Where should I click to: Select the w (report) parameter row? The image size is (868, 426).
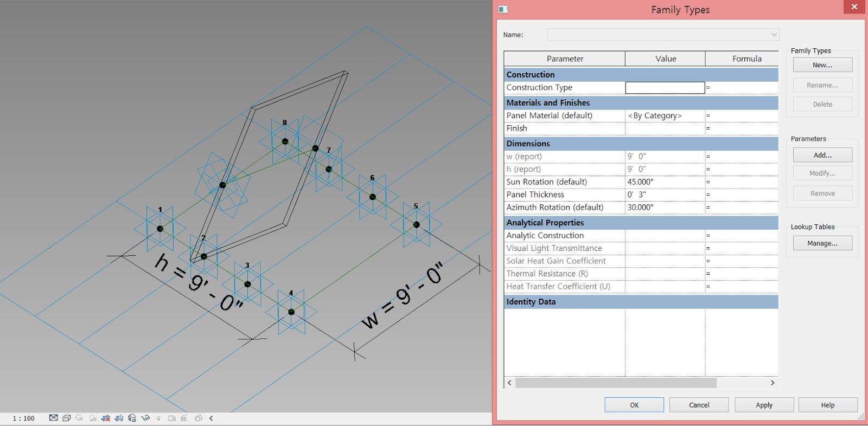pos(641,157)
